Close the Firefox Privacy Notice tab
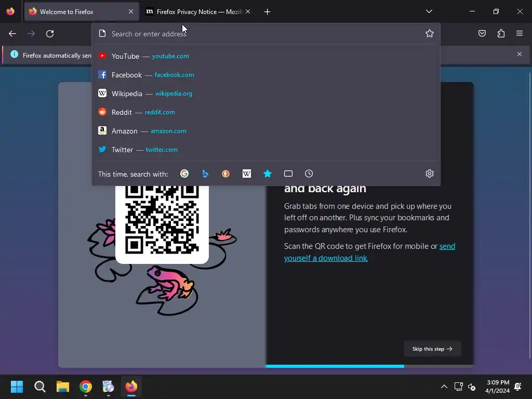532x399 pixels. pos(248,11)
